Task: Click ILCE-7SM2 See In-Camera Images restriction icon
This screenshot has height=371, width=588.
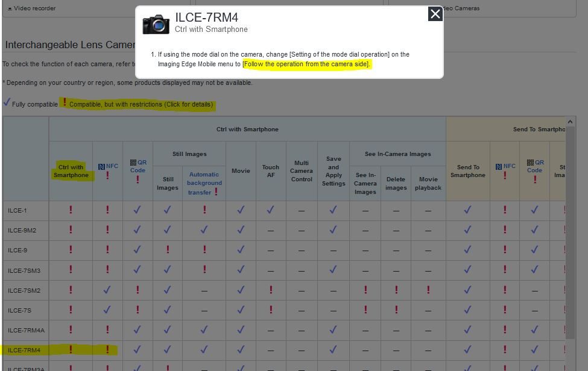Action: [365, 290]
